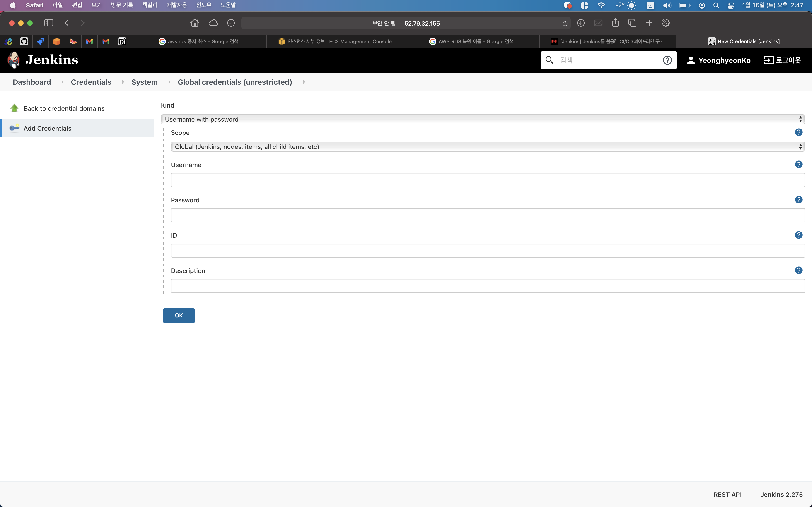Go back to credential domains
Image resolution: width=812 pixels, height=507 pixels.
(64, 108)
